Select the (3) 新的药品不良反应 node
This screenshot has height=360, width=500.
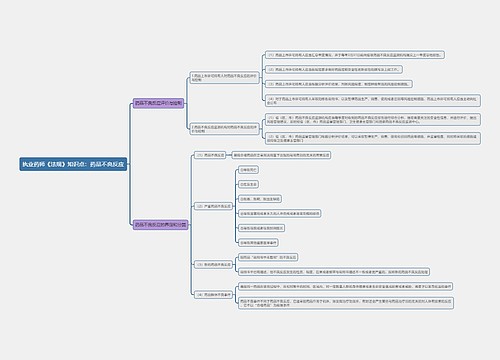[x=213, y=264]
